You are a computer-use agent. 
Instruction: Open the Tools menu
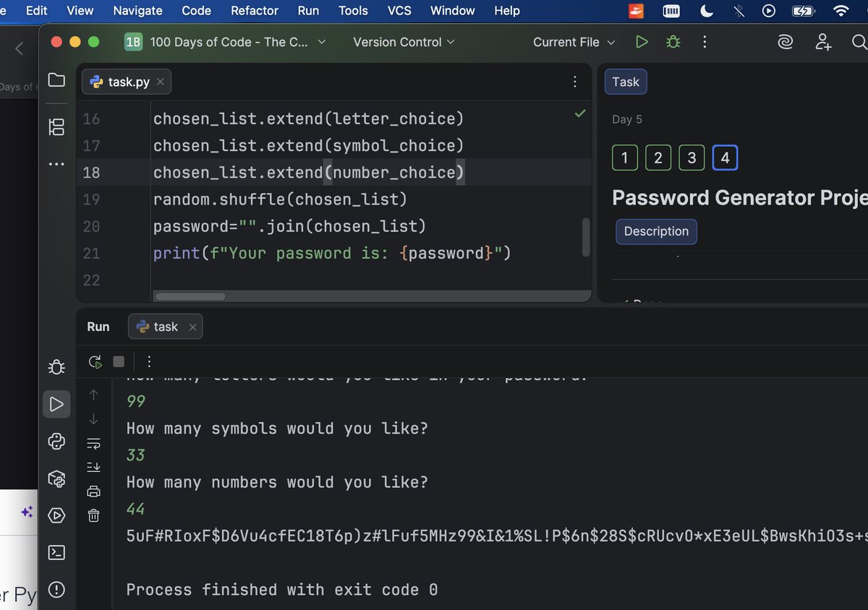[353, 10]
